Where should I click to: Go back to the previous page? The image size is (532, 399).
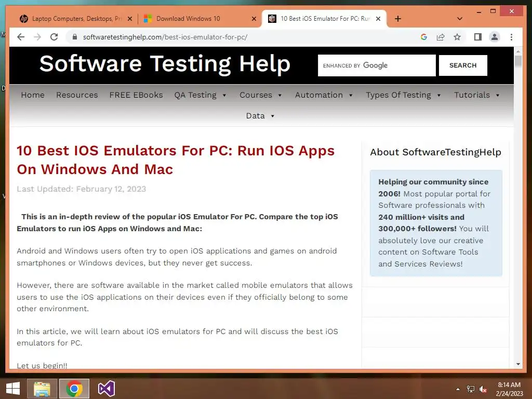(21, 37)
